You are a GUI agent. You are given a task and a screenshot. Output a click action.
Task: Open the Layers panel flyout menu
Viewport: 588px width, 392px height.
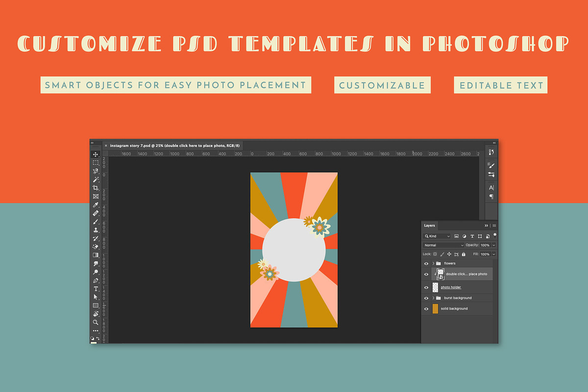[x=494, y=225]
